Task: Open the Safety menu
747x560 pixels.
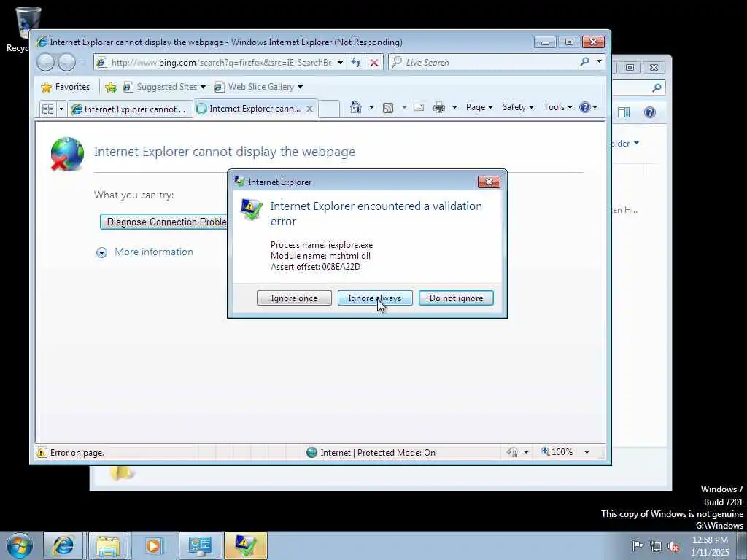Action: (518, 107)
